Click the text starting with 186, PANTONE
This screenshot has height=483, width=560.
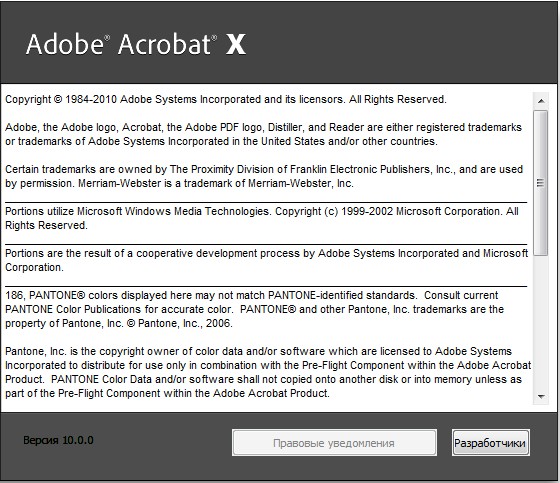(251, 295)
